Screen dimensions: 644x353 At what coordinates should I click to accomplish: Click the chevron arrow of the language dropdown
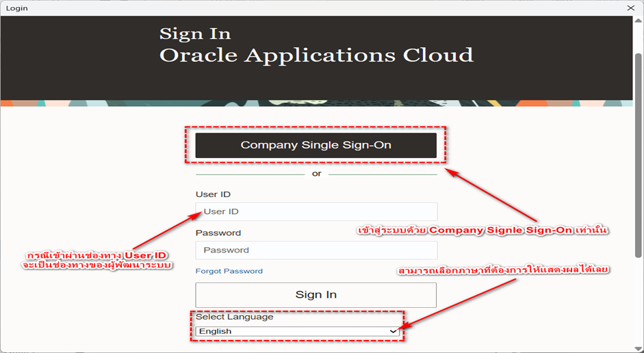click(393, 331)
